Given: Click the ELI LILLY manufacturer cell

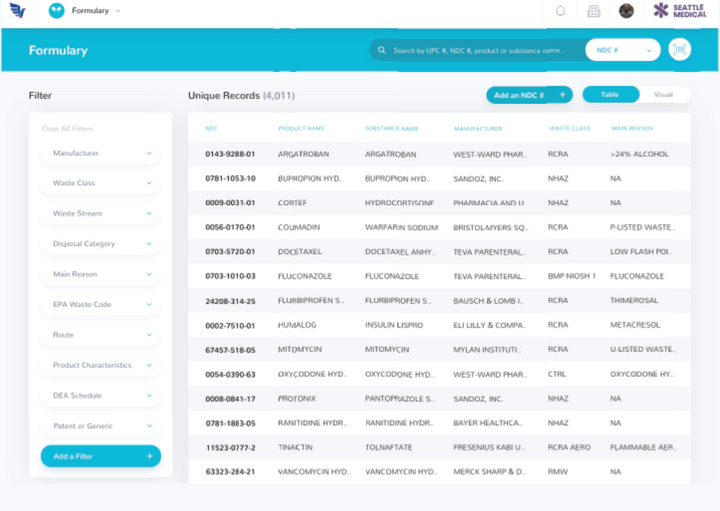Looking at the screenshot, I should pyautogui.click(x=489, y=325).
